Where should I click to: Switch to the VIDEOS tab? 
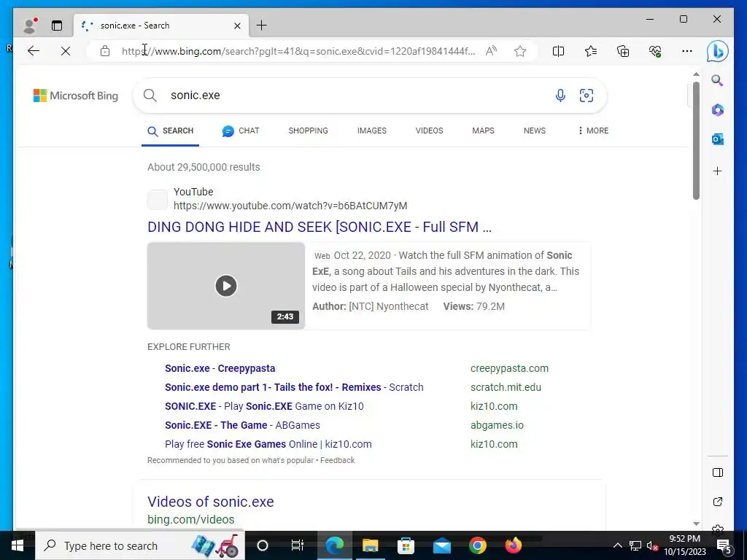(429, 131)
